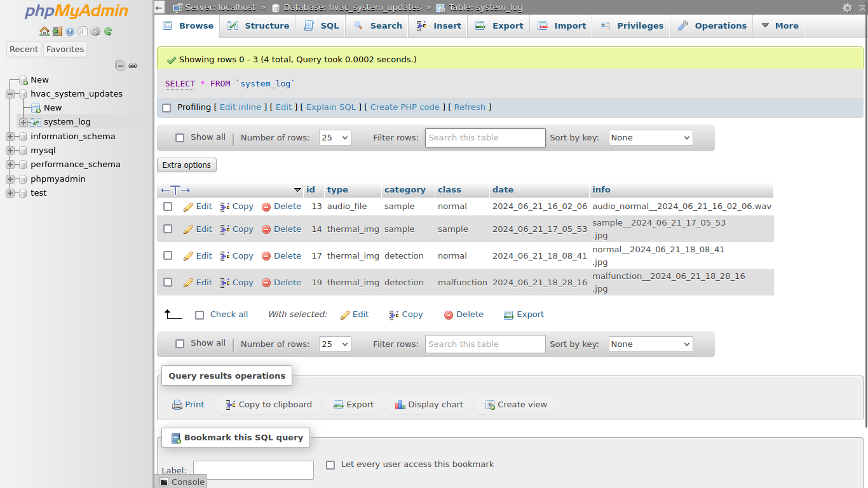Enable top Show all checkbox
This screenshot has width=868, height=488.
coord(180,138)
